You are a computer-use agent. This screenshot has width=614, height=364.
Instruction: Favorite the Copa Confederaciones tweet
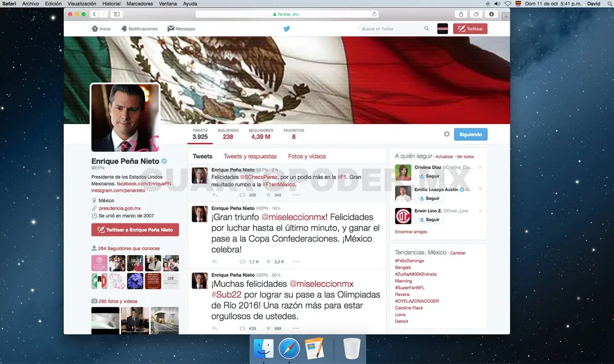(x=268, y=261)
